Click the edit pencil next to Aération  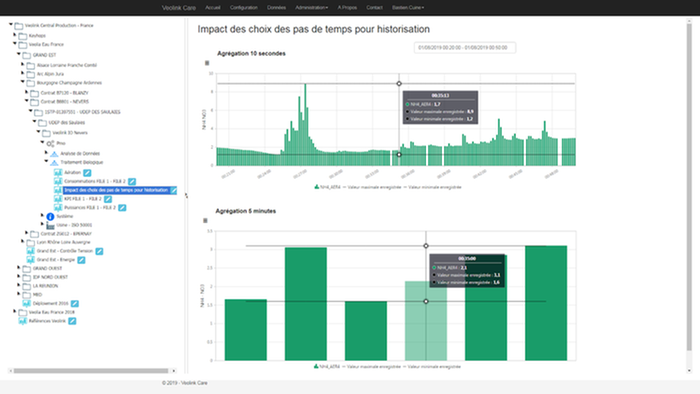click(87, 173)
